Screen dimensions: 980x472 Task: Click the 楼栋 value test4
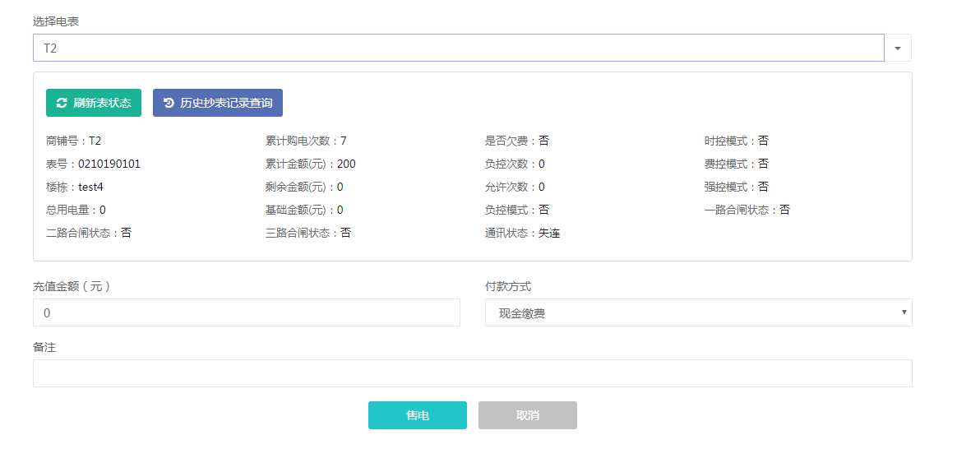click(x=91, y=187)
